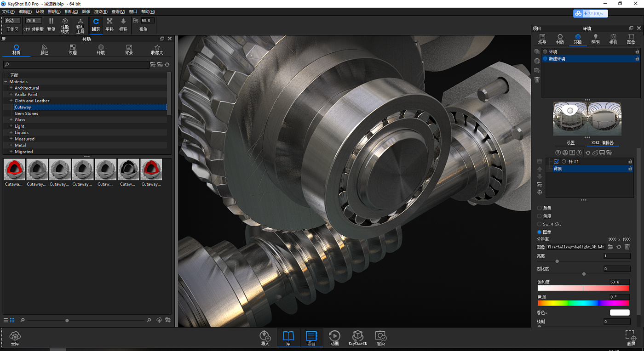Viewport: 644px width, 351px height.
Task: Expand the Architectural materials folder
Action: click(x=11, y=88)
